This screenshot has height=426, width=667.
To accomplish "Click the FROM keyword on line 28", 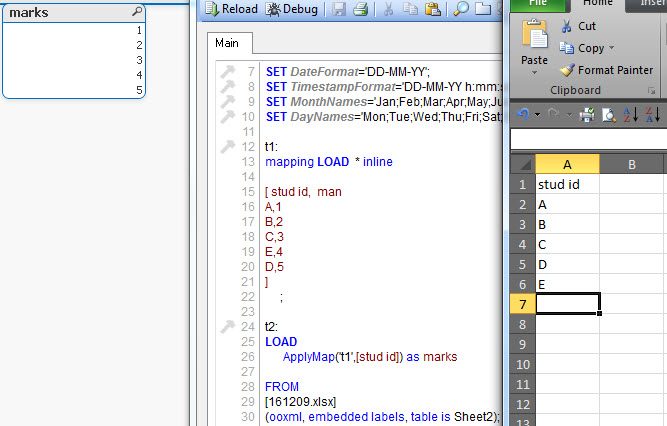I will coord(282,386).
